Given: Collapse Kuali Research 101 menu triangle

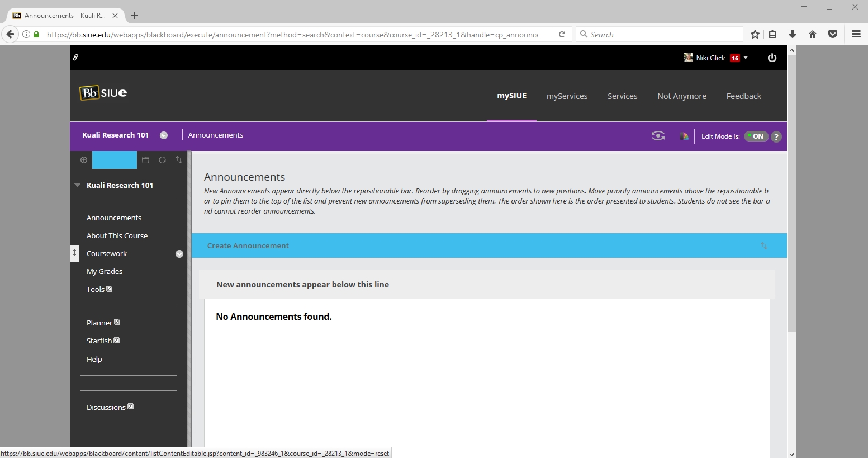Looking at the screenshot, I should [78, 185].
